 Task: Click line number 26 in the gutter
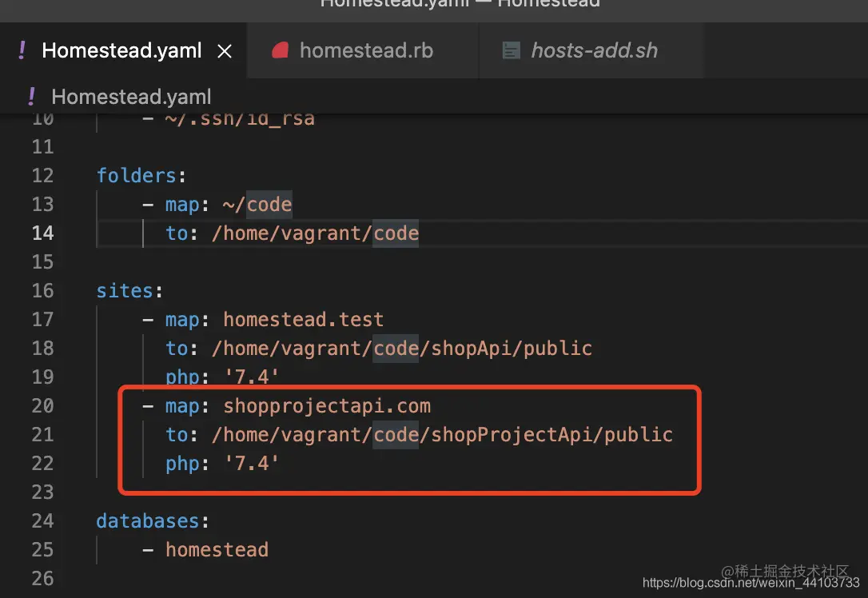42,579
